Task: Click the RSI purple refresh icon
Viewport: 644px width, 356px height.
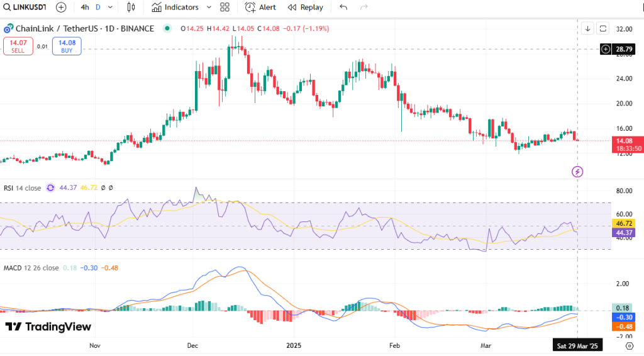Action: (50, 187)
